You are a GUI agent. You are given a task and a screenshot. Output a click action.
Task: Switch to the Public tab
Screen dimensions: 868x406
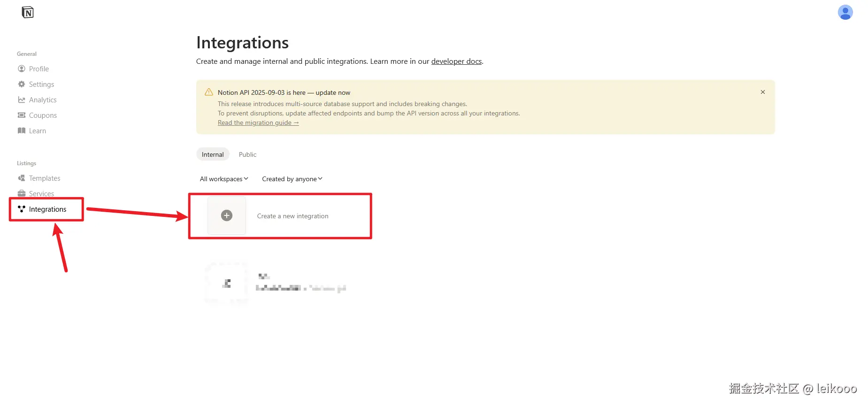click(x=247, y=154)
